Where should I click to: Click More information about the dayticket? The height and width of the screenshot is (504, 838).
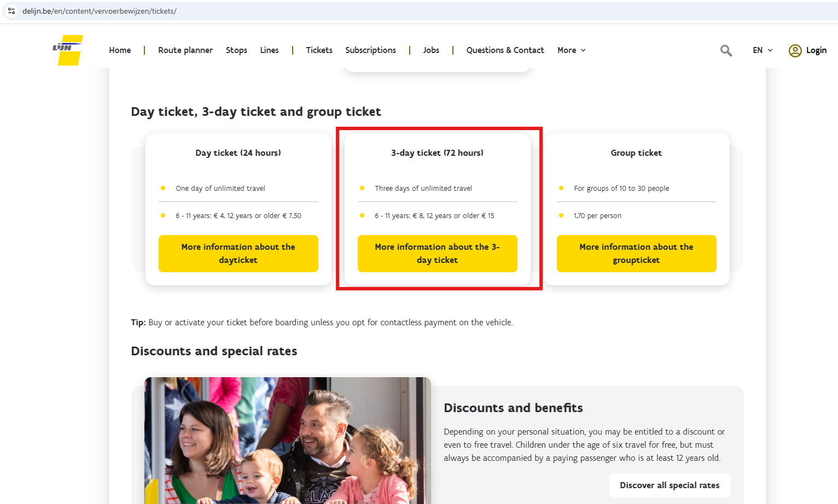point(238,254)
